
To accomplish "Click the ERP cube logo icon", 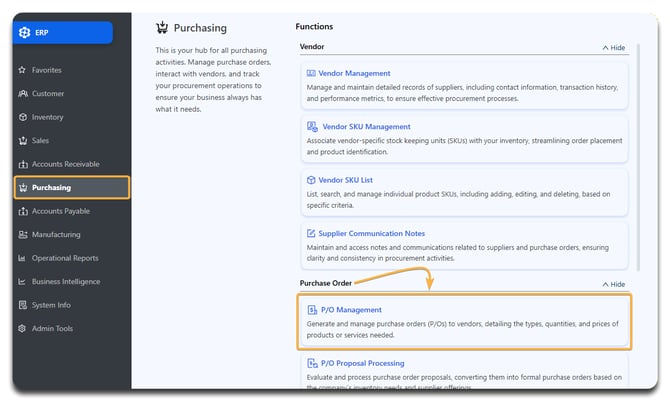I will click(x=25, y=33).
